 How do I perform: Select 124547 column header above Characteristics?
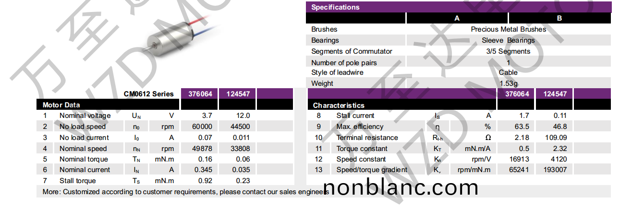[x=555, y=94]
